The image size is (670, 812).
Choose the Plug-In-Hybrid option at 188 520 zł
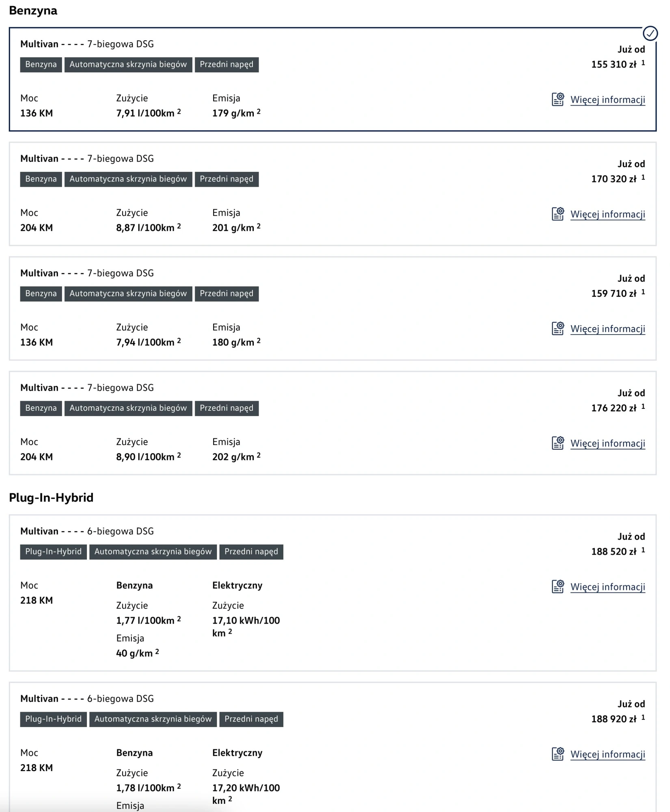(x=333, y=593)
